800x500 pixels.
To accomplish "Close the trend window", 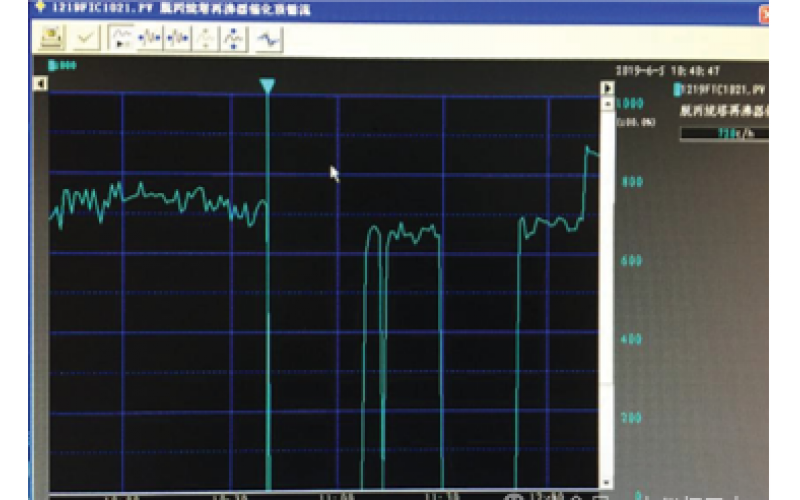I will tap(765, 13).
